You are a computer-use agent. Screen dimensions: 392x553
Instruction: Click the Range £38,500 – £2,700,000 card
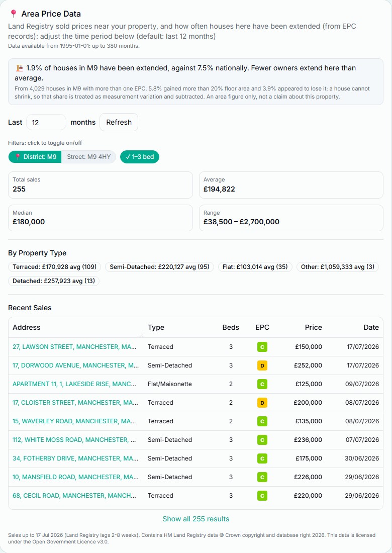coord(291,218)
